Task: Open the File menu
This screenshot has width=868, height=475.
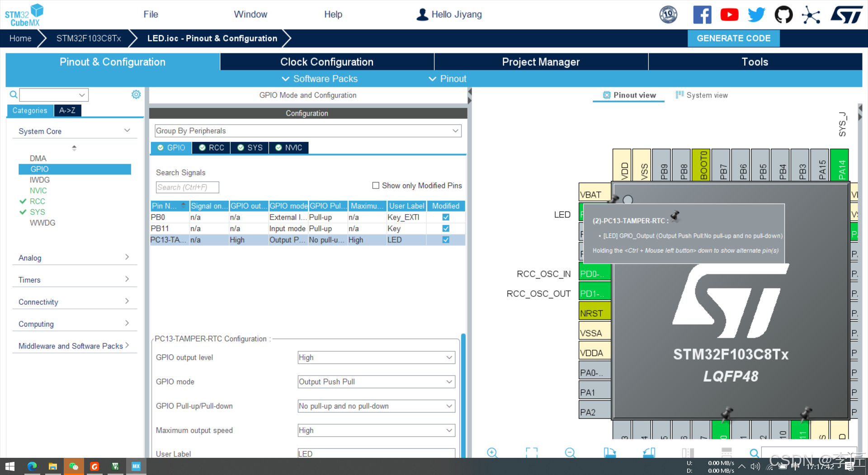Action: tap(151, 14)
